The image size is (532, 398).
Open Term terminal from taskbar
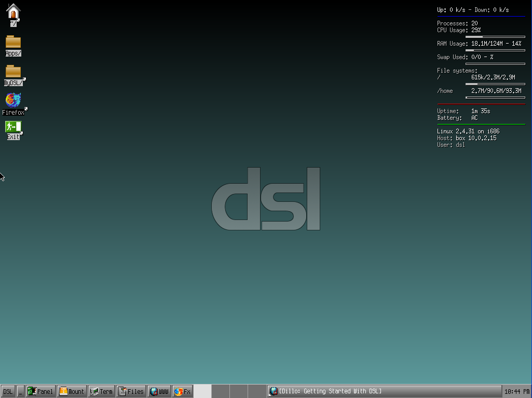pos(101,392)
